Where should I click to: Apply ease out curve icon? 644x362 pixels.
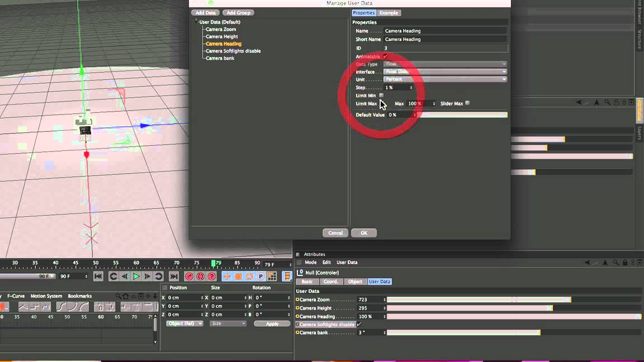[84, 307]
